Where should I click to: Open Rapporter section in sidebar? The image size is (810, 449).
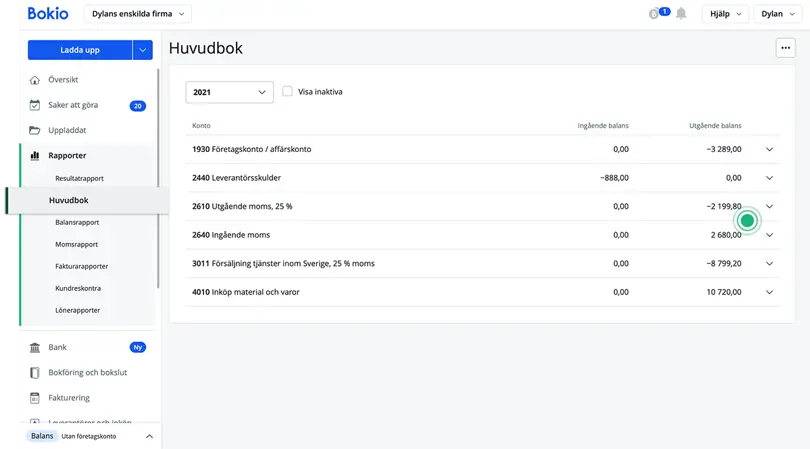coord(67,156)
